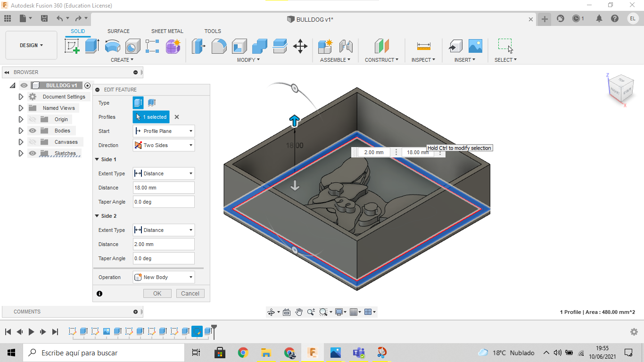Expand the Document Settings node
This screenshot has height=362, width=644.
pos(21,97)
